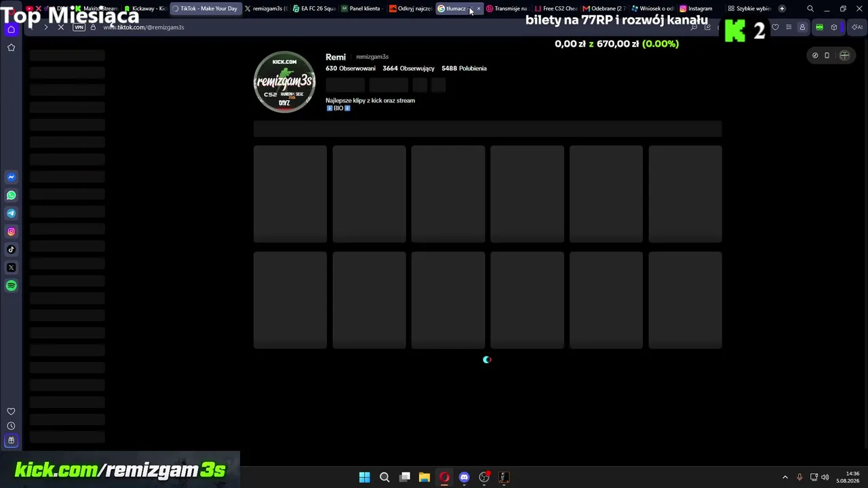The width and height of the screenshot is (868, 488).
Task: Open Instagram in the Opera sidebar
Action: click(11, 232)
